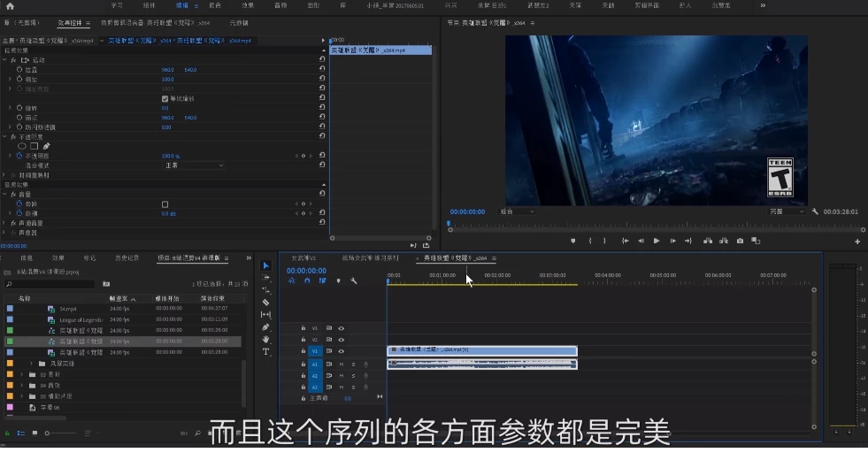Reset the Opacity value parameter

pyautogui.click(x=321, y=156)
